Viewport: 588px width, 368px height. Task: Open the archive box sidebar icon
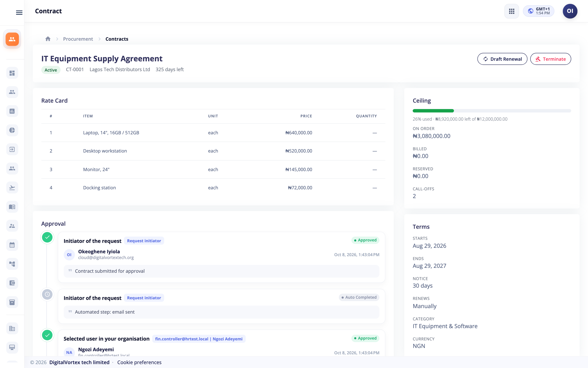(x=12, y=302)
